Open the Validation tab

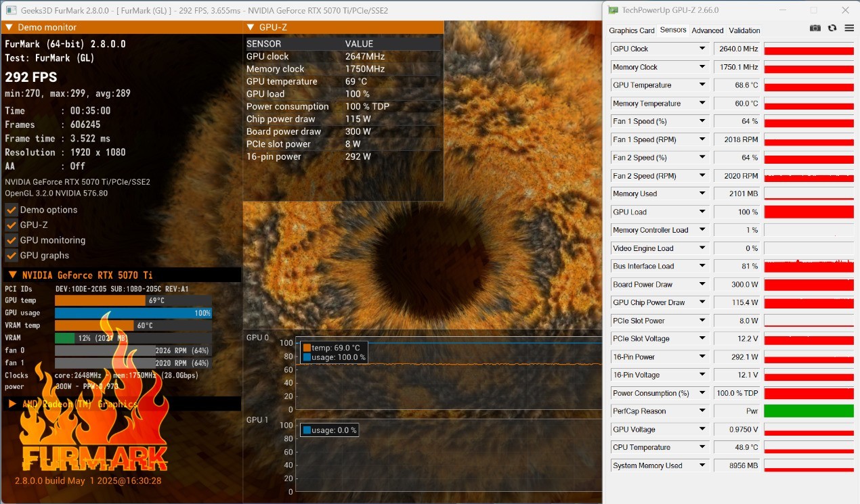point(744,30)
